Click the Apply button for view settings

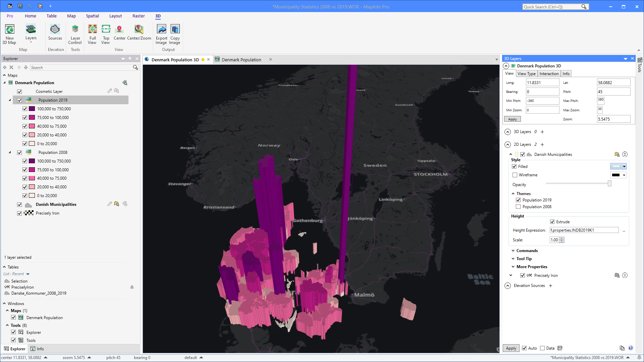(x=512, y=119)
